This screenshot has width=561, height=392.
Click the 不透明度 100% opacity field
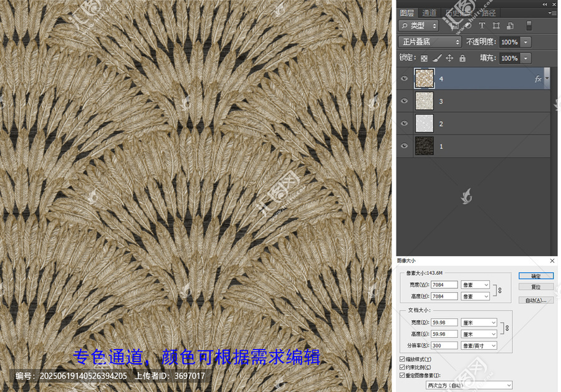[509, 42]
